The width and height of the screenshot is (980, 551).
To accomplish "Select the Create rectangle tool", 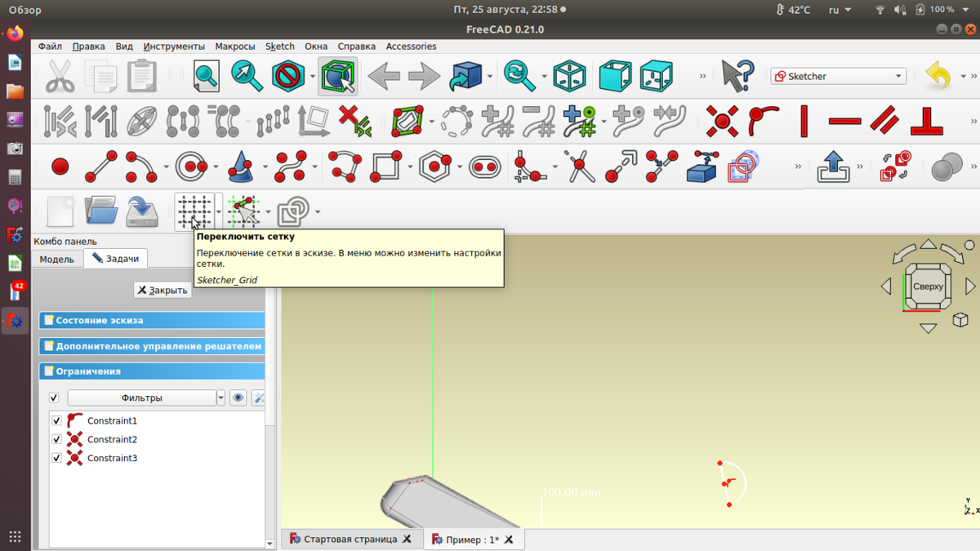I will [386, 167].
